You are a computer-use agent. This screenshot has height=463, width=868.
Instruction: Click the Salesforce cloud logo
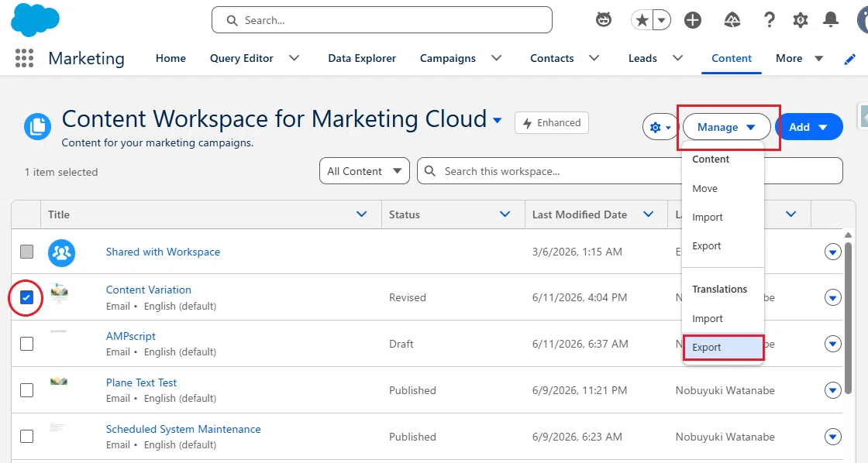pos(35,20)
